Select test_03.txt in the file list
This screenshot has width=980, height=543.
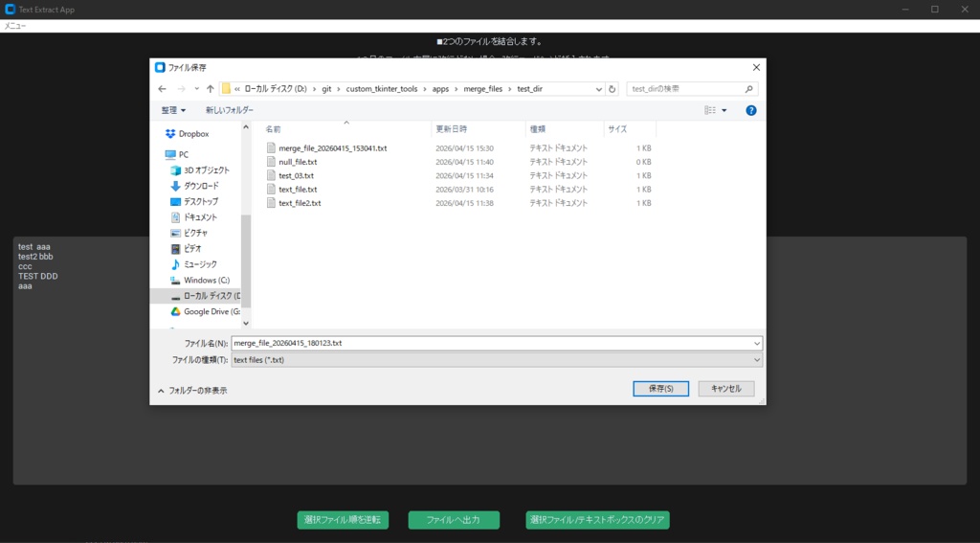click(x=297, y=176)
